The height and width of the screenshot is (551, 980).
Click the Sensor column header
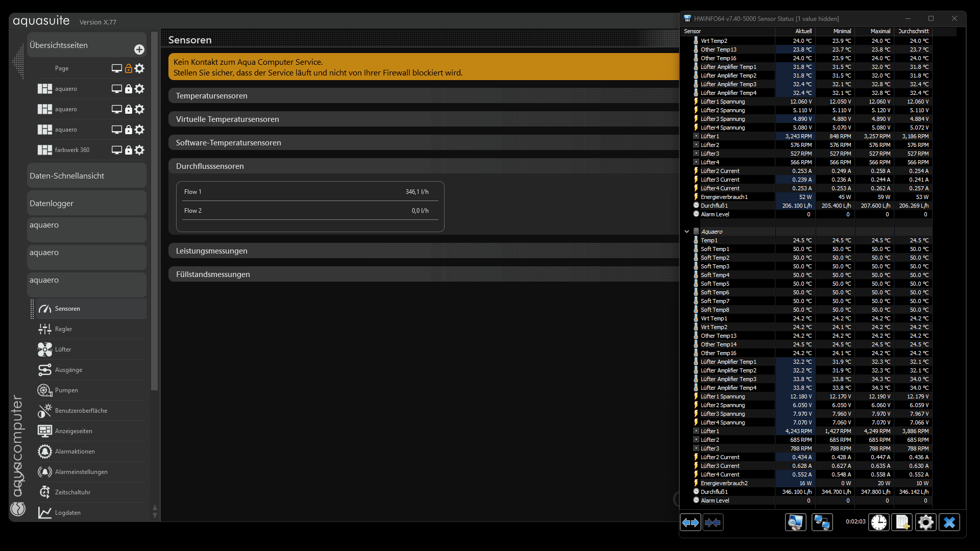tap(728, 32)
